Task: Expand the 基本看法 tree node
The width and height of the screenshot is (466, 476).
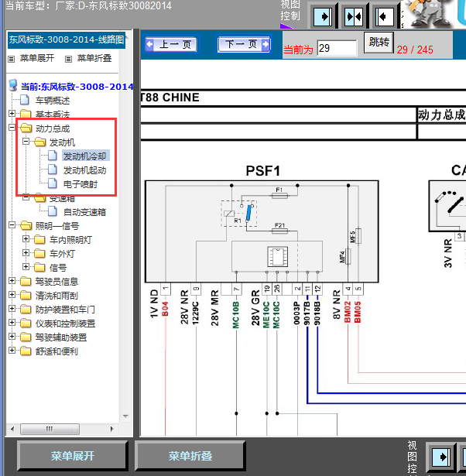Action: pyautogui.click(x=12, y=113)
